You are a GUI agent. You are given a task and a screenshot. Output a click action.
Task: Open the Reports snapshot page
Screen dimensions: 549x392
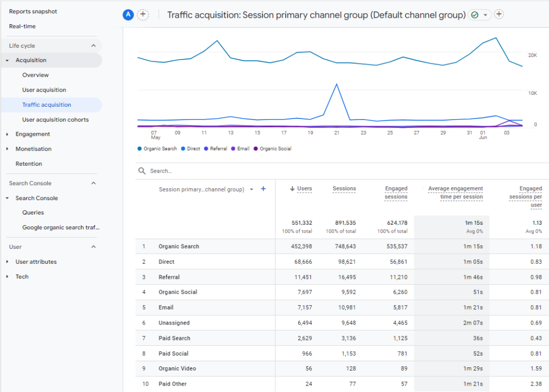tap(33, 11)
